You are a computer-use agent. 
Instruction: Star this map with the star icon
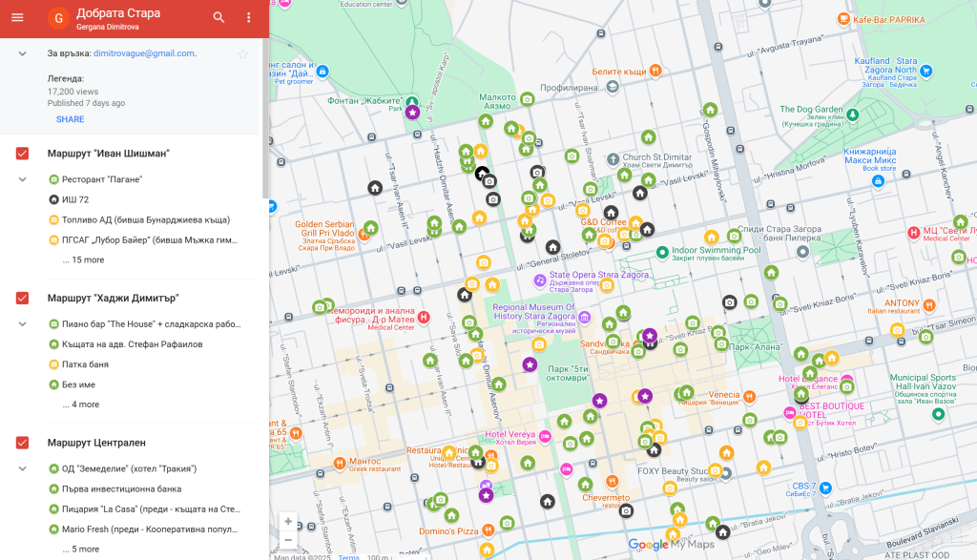(242, 54)
